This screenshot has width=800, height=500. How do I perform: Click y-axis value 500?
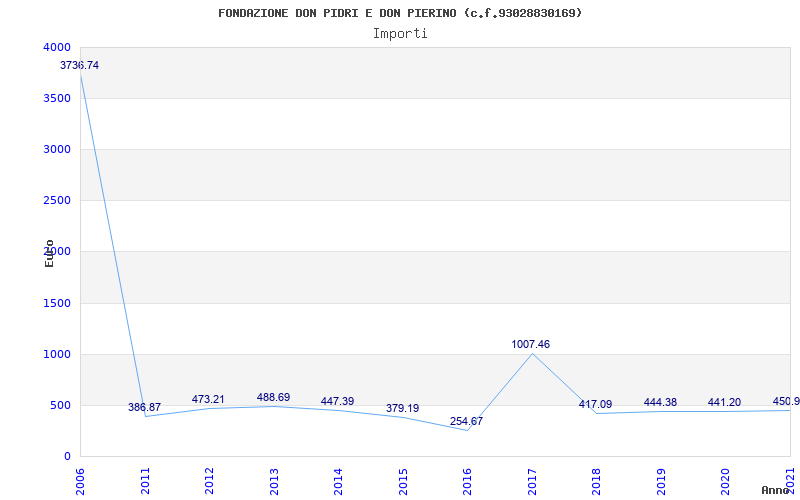click(61, 406)
